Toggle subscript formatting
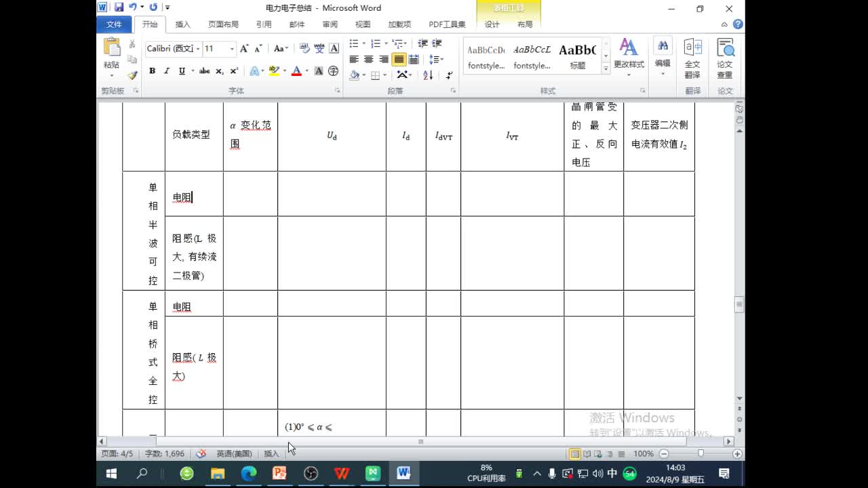The image size is (868, 488). tap(220, 71)
